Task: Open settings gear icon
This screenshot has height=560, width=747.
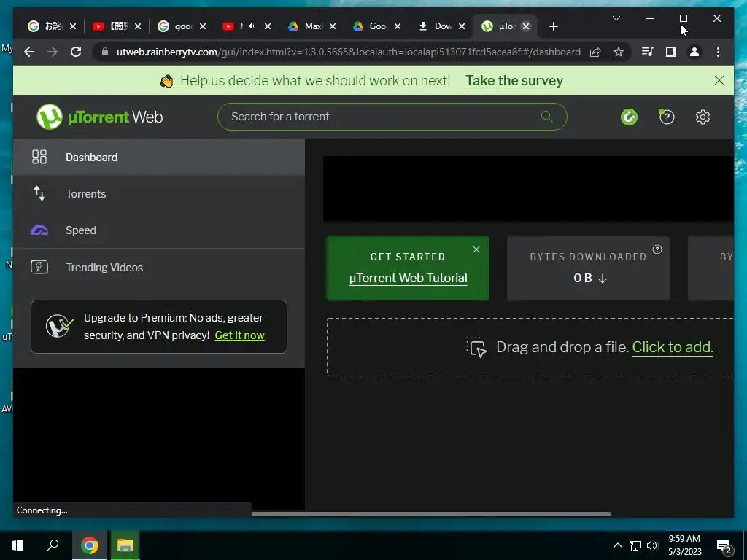Action: [703, 117]
